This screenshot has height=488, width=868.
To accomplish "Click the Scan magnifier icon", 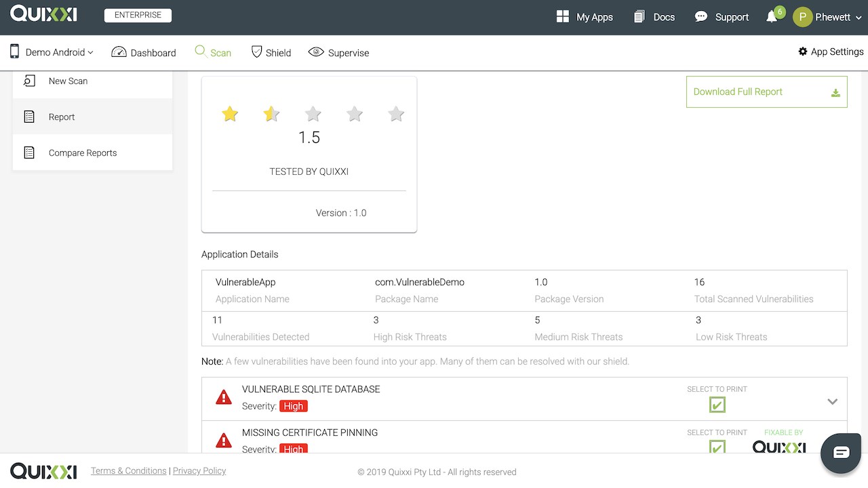I will 200,52.
